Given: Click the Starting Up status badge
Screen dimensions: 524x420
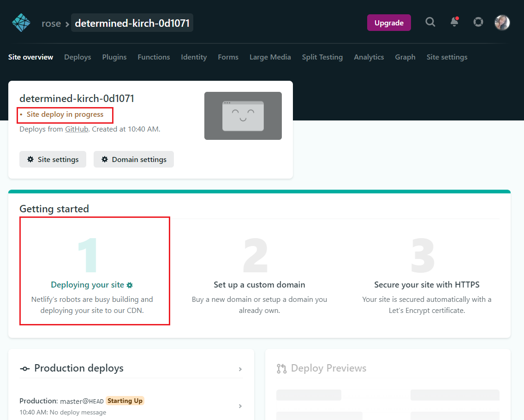Looking at the screenshot, I should tap(125, 401).
